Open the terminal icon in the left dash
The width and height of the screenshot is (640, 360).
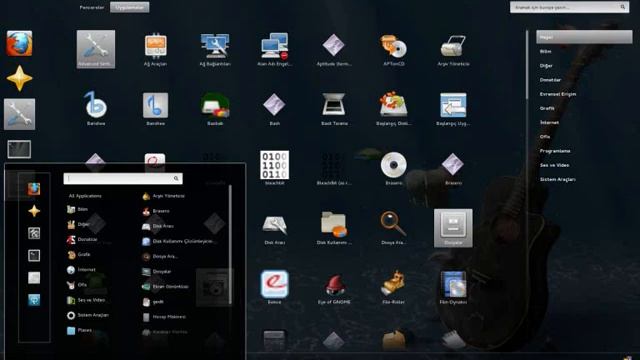[x=19, y=149]
